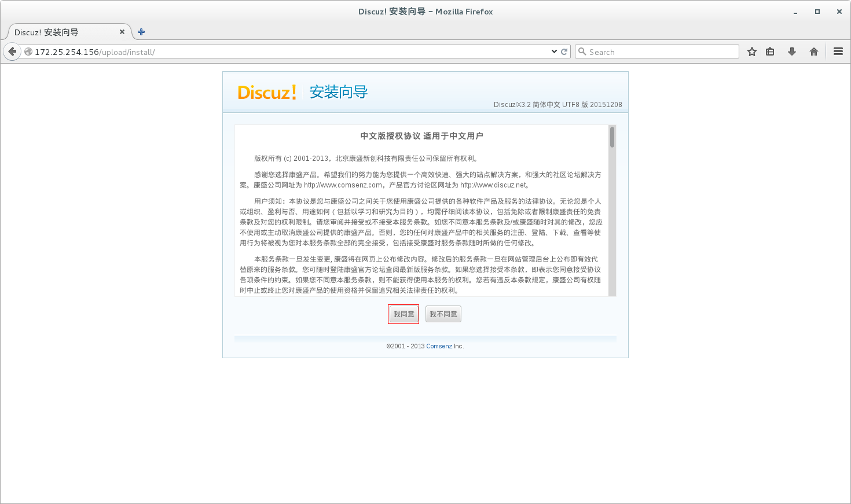Viewport: 851px width, 504px height.
Task: Click the http://www.discuz.net text
Action: (x=493, y=185)
